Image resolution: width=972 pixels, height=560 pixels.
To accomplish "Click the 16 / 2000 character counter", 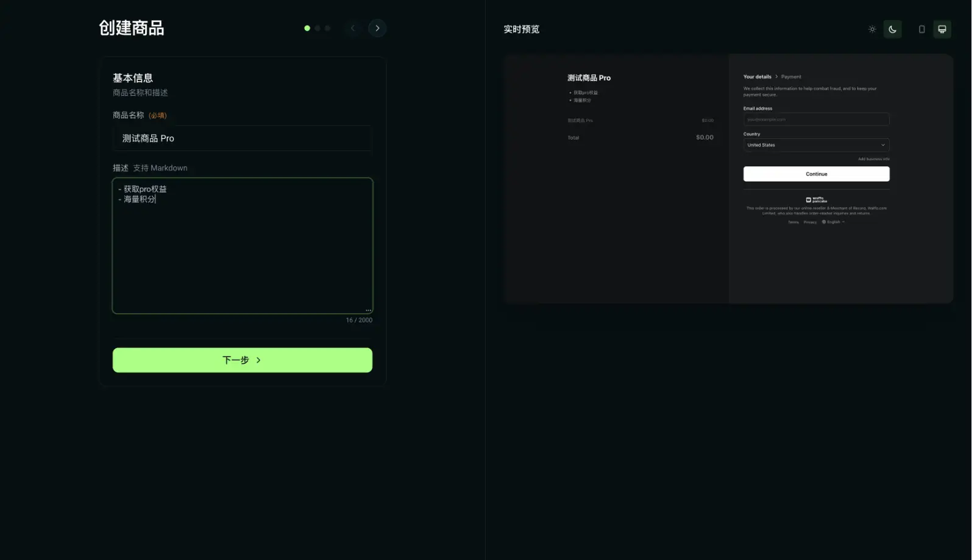I will pos(359,320).
